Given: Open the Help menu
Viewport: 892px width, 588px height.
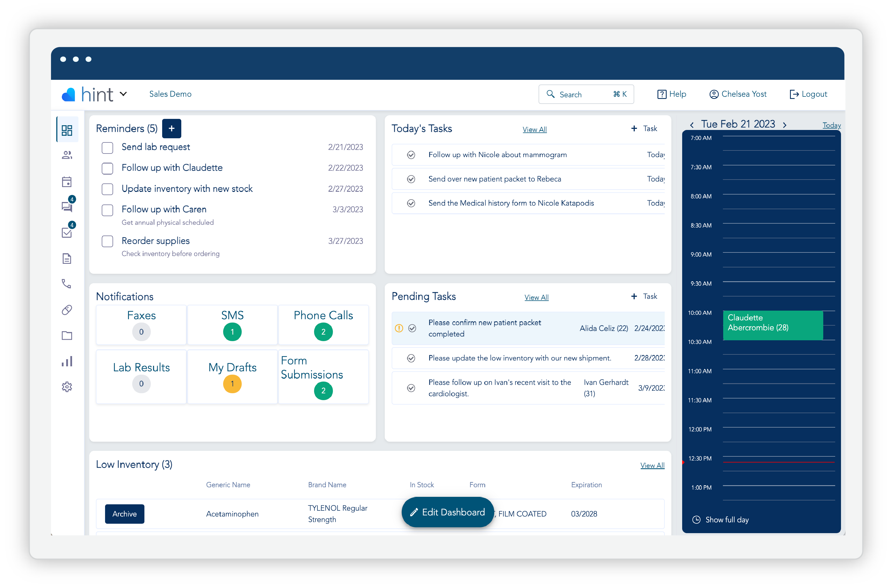Looking at the screenshot, I should pyautogui.click(x=672, y=94).
